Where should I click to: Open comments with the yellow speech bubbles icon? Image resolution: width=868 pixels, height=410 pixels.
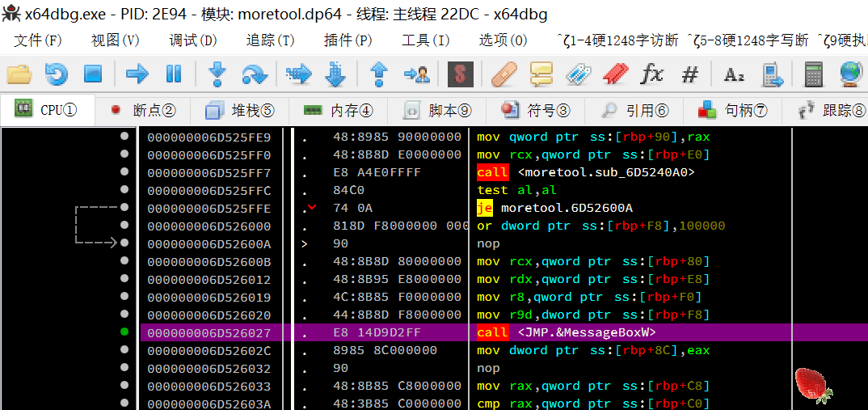click(x=541, y=74)
